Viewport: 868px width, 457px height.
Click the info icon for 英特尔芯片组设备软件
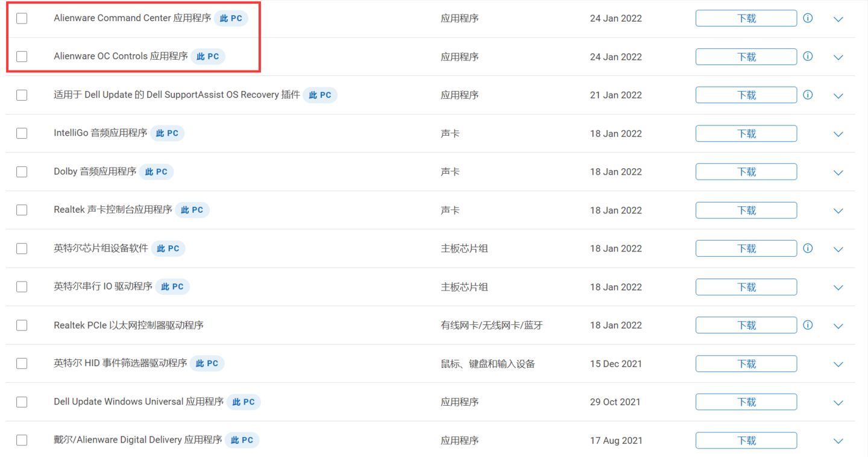808,248
